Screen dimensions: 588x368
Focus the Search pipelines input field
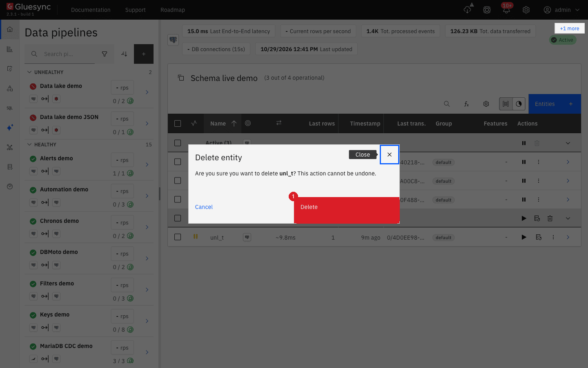60,54
